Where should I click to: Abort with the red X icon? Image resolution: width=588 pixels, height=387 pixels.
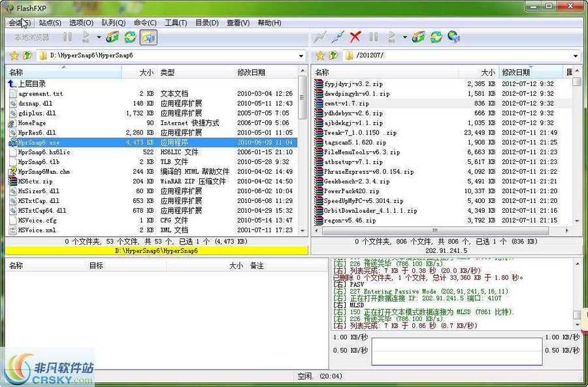click(355, 37)
